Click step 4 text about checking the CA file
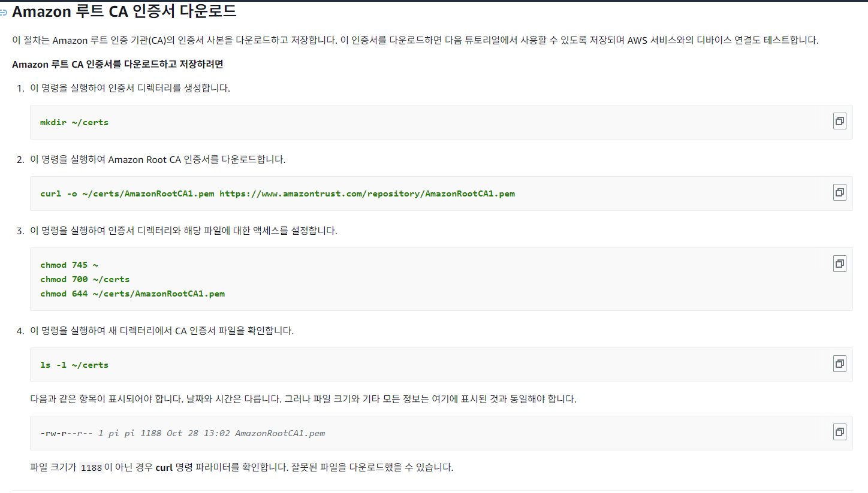This screenshot has width=868, height=493. click(x=162, y=331)
